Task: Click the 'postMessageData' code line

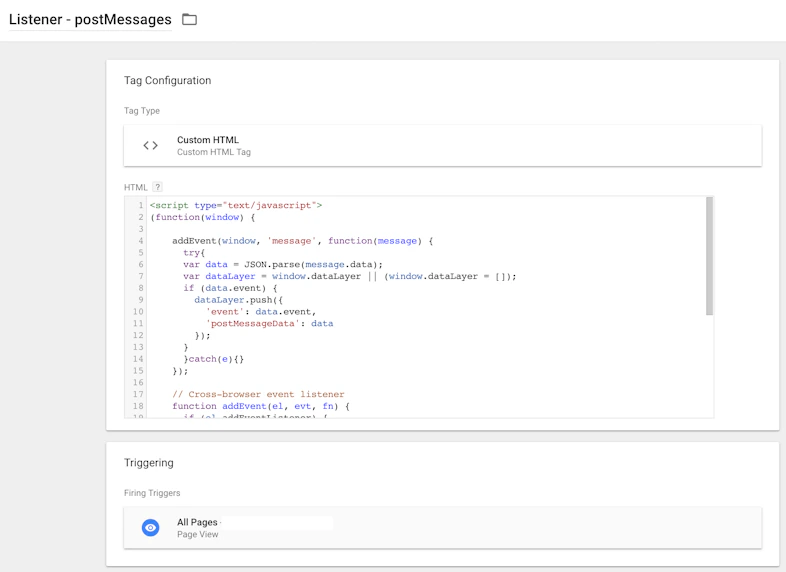Action: (x=269, y=323)
